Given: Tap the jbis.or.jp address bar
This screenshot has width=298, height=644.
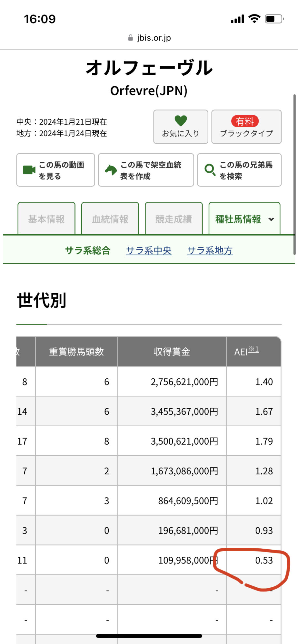Looking at the screenshot, I should point(149,38).
